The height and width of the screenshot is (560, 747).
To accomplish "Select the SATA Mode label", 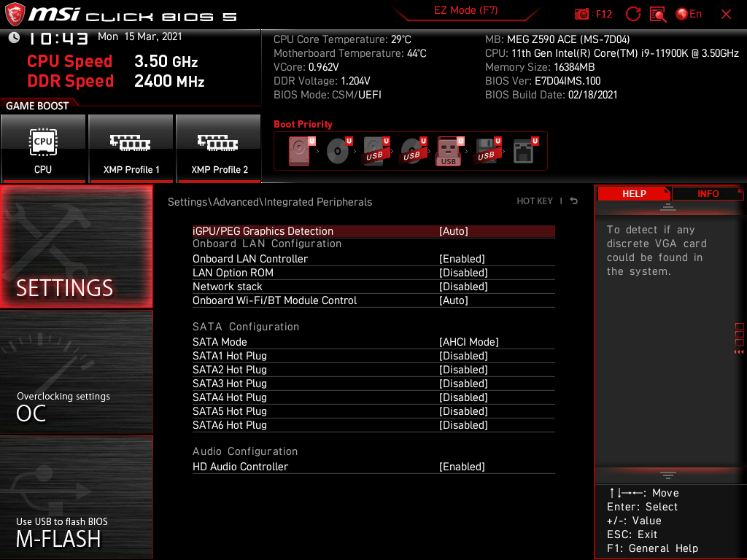I will [x=220, y=342].
